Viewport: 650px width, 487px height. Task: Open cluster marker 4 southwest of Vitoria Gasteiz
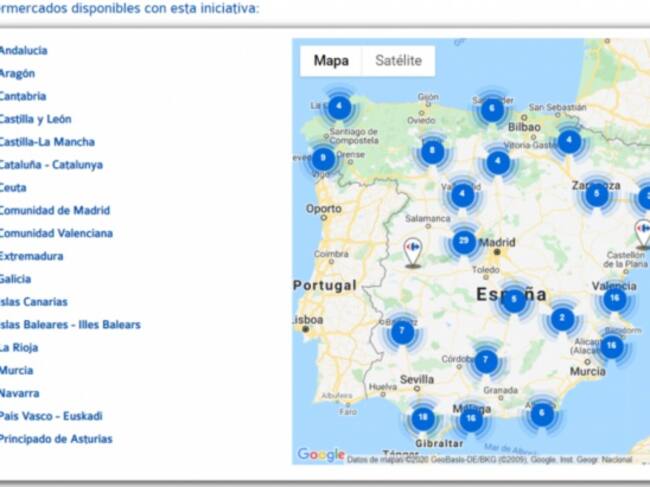pyautogui.click(x=499, y=162)
